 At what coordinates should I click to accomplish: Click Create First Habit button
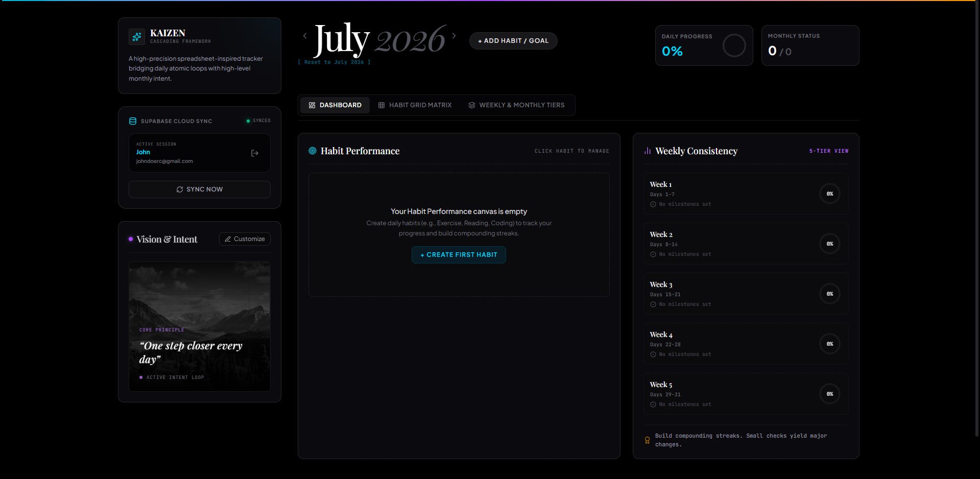pyautogui.click(x=459, y=255)
